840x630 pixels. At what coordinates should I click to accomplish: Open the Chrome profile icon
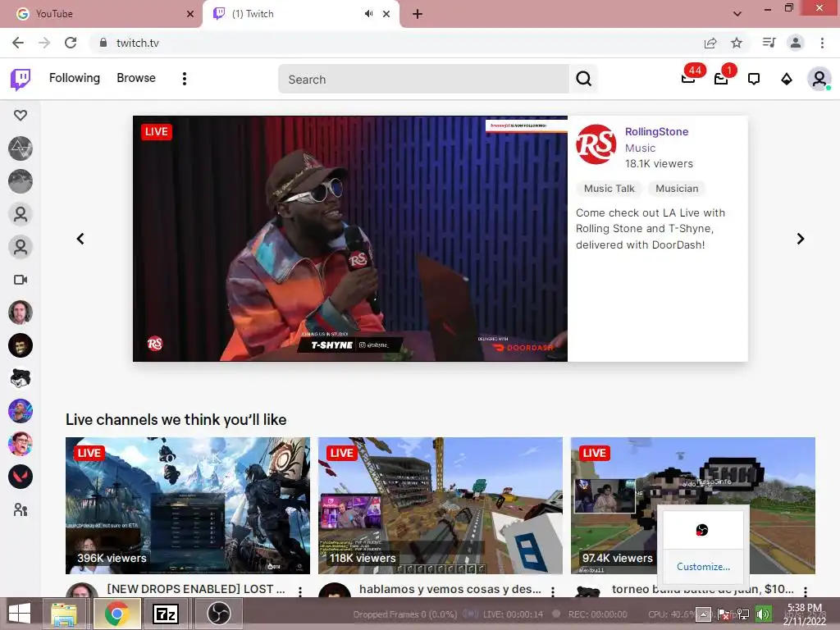pyautogui.click(x=796, y=43)
